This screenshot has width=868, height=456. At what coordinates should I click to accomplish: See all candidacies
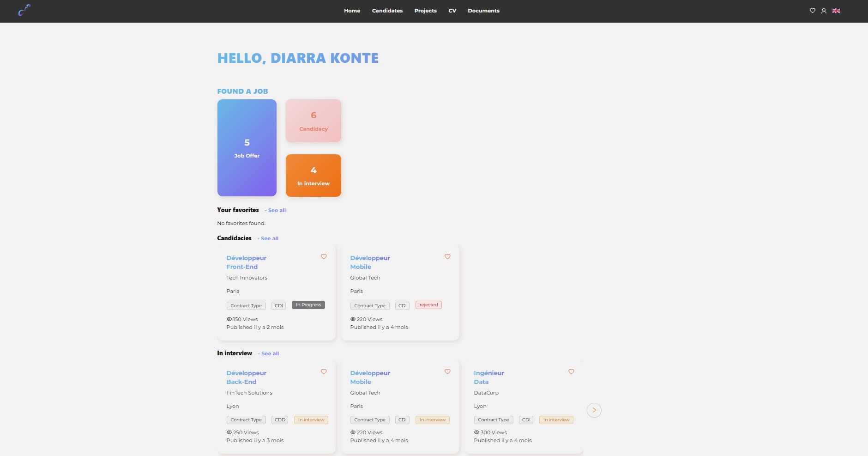[x=269, y=238]
